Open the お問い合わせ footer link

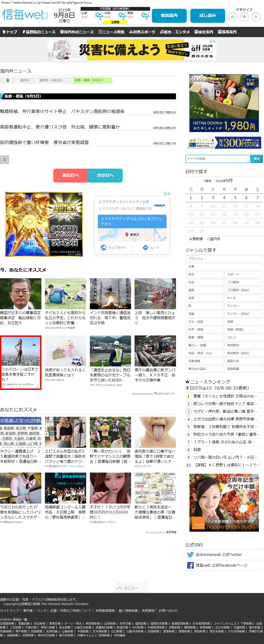(x=168, y=610)
